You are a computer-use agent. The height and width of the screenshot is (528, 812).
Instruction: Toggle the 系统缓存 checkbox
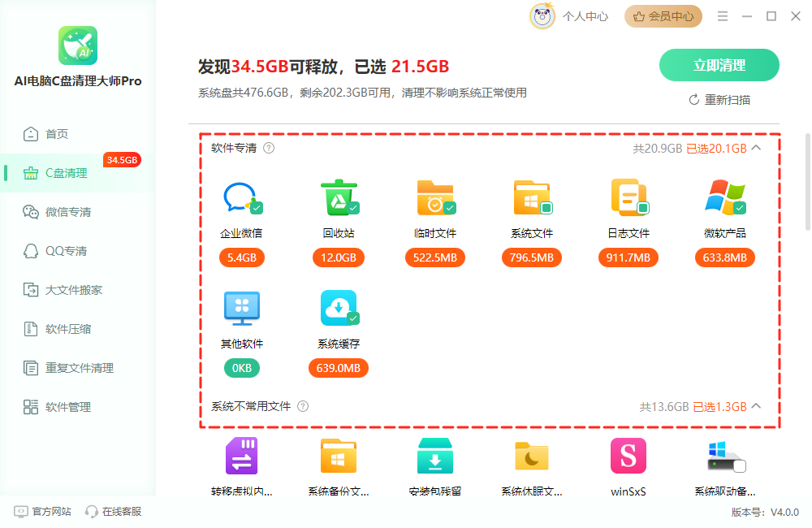(353, 318)
